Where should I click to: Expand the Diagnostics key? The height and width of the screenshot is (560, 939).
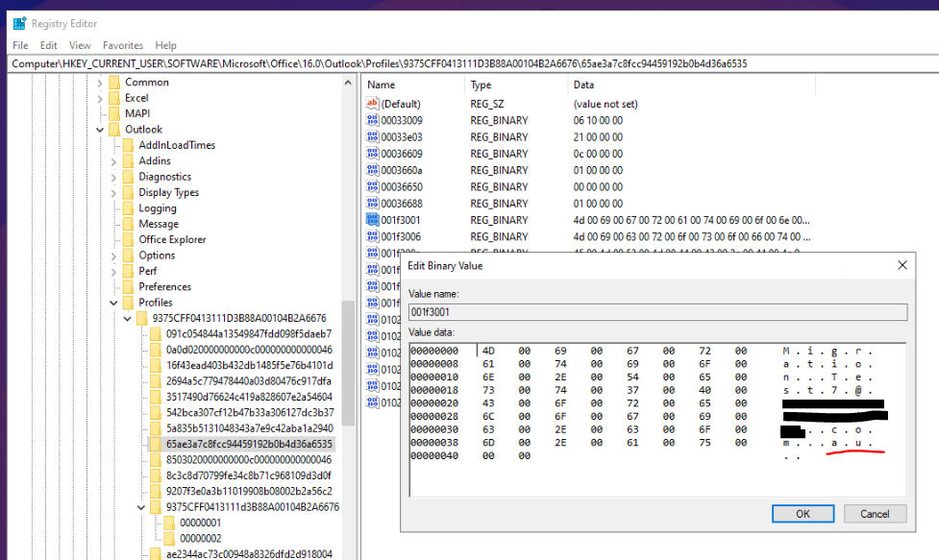click(113, 177)
